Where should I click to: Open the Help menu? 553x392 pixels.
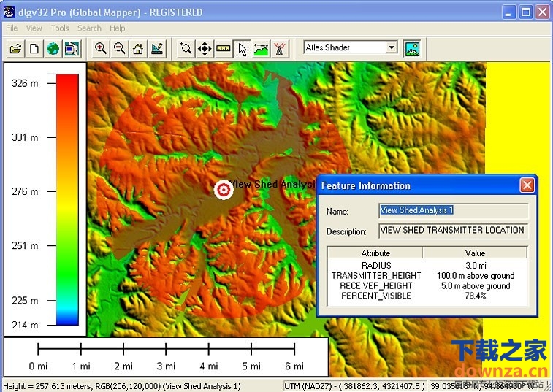118,28
